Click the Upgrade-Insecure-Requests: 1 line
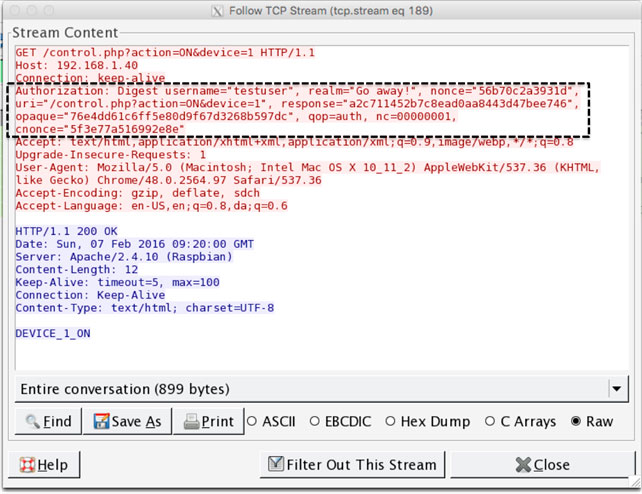642x494 pixels. [111, 155]
